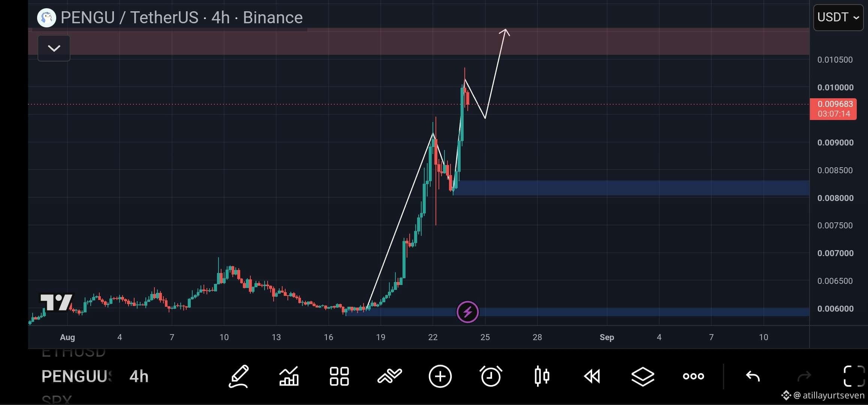Screen dimensions: 868x405
Task: Create an alert with the clock icon
Action: [491, 376]
